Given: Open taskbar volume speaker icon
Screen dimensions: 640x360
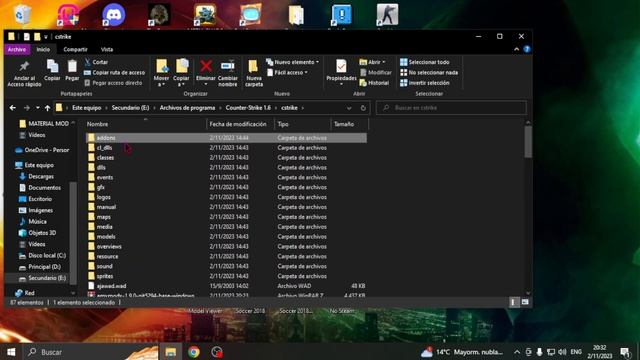Looking at the screenshot, I should [x=562, y=352].
